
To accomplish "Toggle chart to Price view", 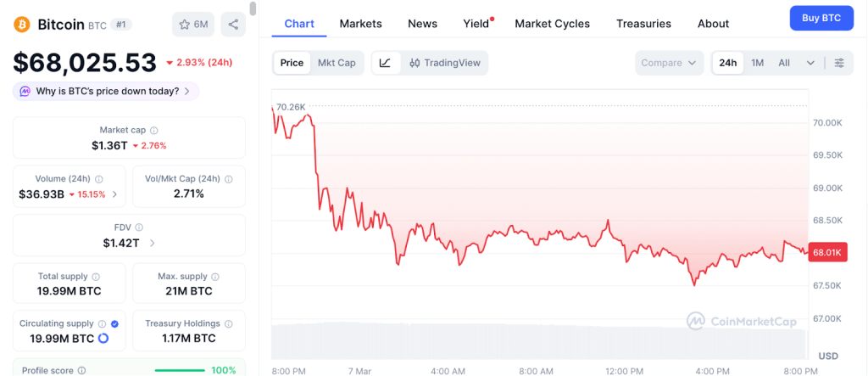I will (x=292, y=63).
